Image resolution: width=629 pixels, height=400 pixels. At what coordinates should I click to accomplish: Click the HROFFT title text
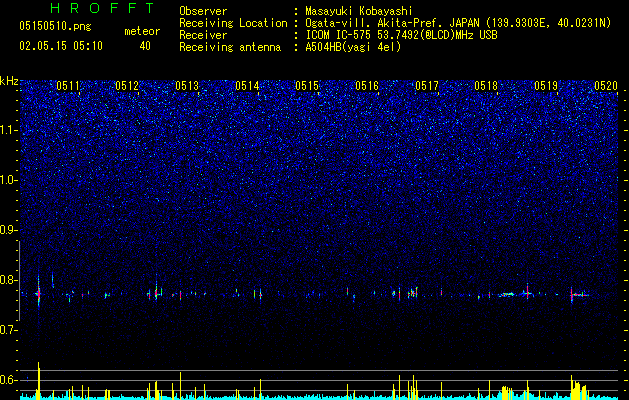103,8
